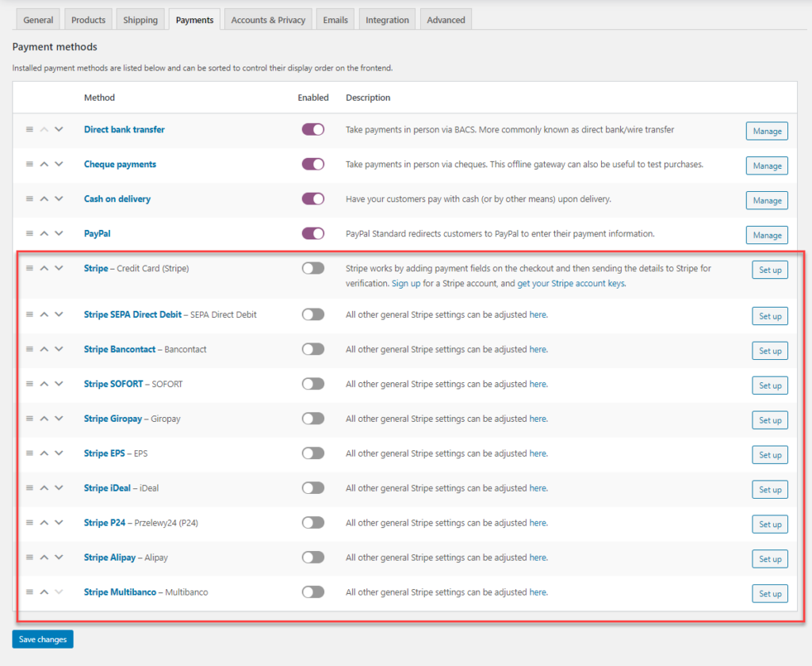Grab the drag handle for Stripe Multibanco
Image resolution: width=812 pixels, height=666 pixels.
tap(29, 592)
